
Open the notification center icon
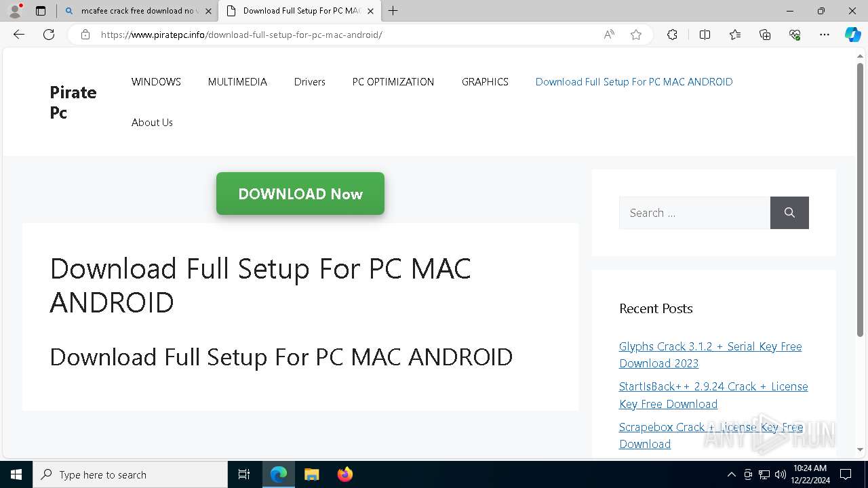click(846, 474)
